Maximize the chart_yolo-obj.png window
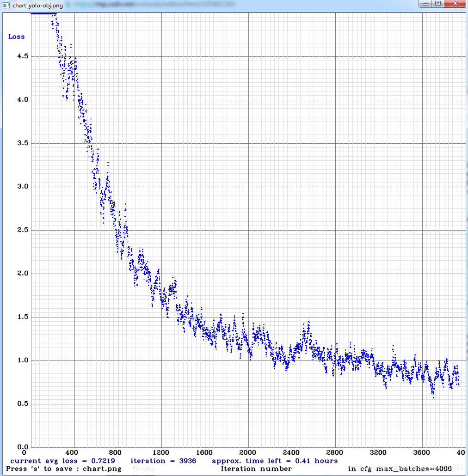The width and height of the screenshot is (468, 476). (x=438, y=4)
